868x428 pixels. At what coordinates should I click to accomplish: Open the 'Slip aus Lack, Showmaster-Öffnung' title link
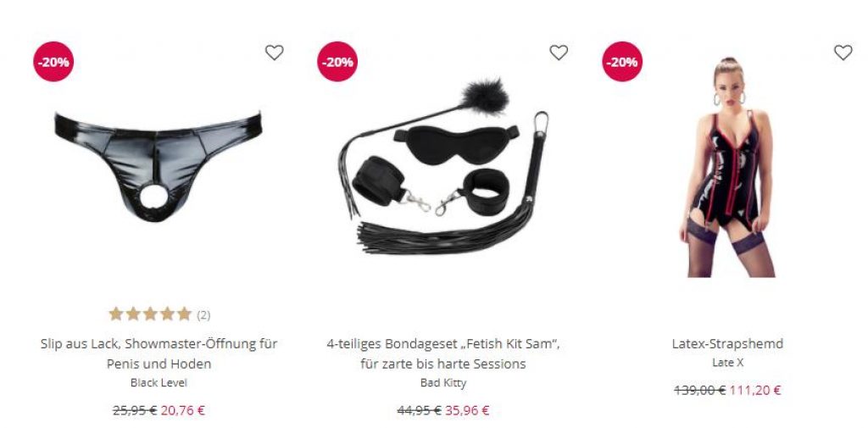[159, 353]
